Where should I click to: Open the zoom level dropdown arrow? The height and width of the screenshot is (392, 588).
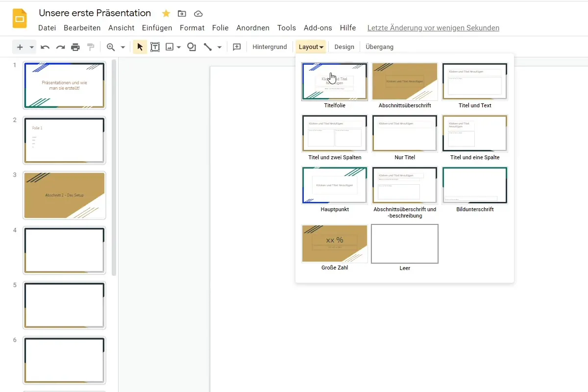coord(122,47)
